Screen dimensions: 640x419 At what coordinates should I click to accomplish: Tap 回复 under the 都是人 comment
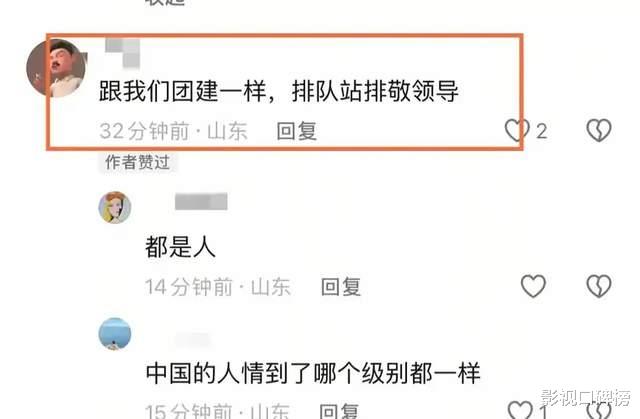[x=341, y=286]
